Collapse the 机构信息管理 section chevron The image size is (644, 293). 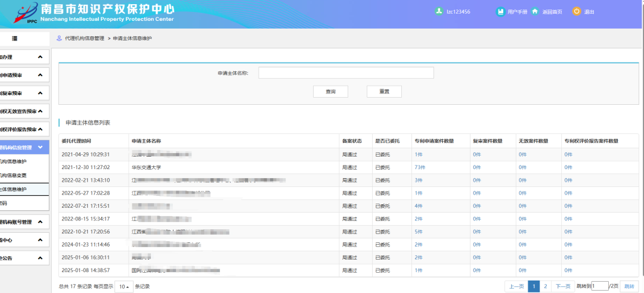click(40, 147)
